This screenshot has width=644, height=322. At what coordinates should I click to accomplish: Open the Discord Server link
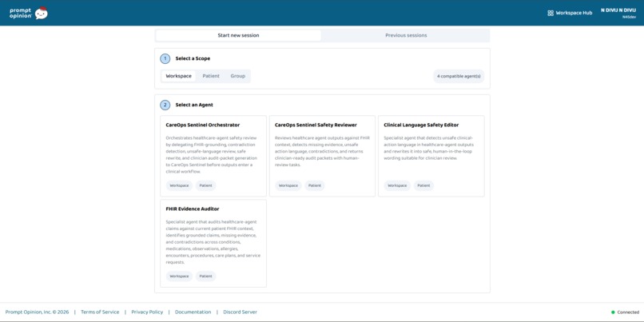pos(241,312)
